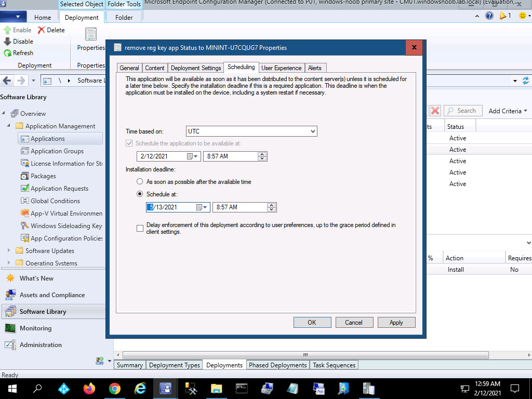Open the Action Center notification icon
This screenshot has width=532, height=399.
pos(515,389)
